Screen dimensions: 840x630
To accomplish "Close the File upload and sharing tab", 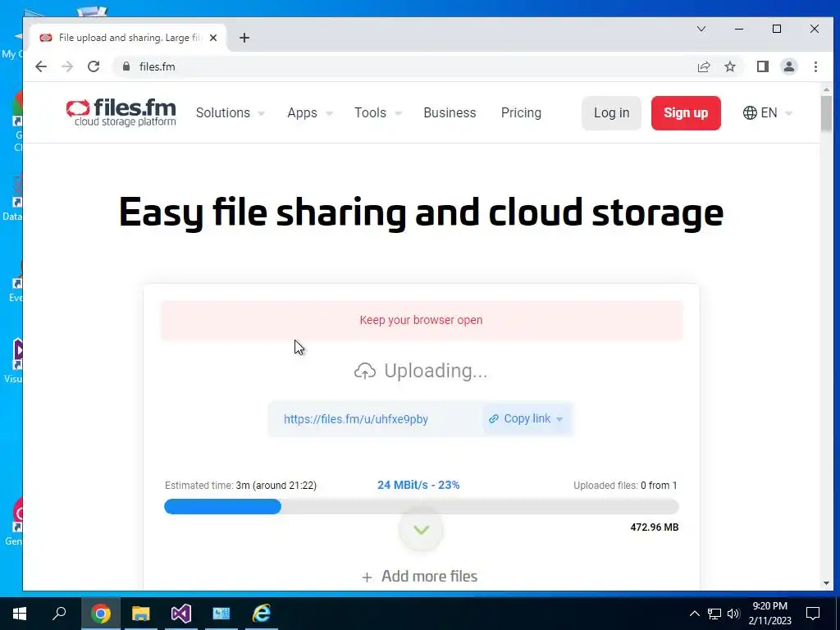I will click(213, 38).
